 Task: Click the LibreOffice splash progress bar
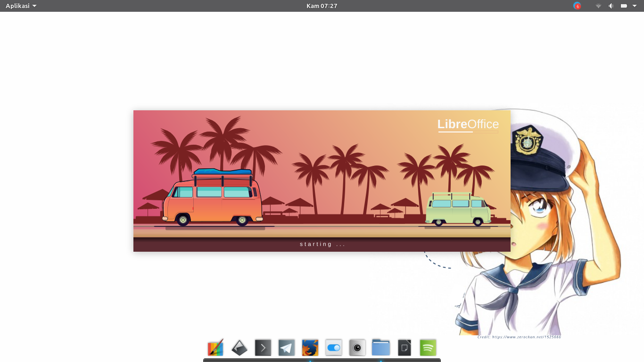468,132
